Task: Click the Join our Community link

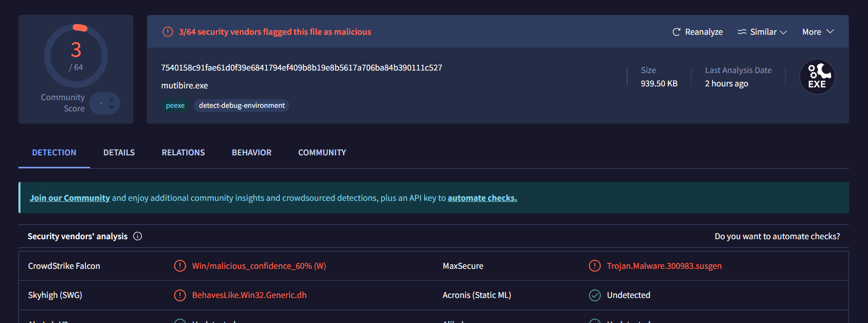Action: 70,198
